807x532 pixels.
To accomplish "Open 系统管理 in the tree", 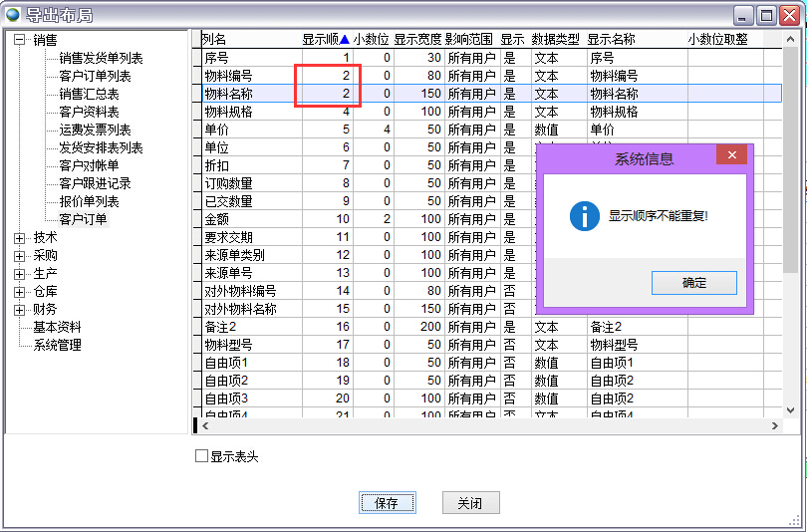I will [x=58, y=346].
